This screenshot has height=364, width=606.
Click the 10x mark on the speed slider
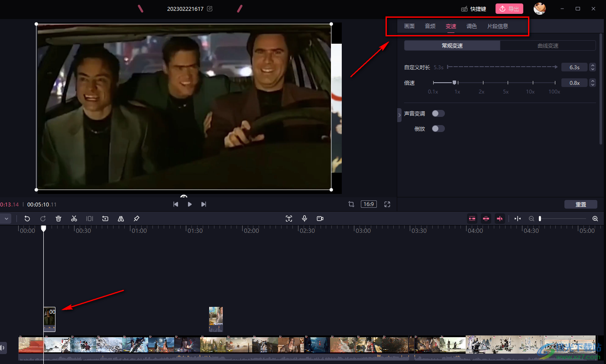[x=531, y=92]
